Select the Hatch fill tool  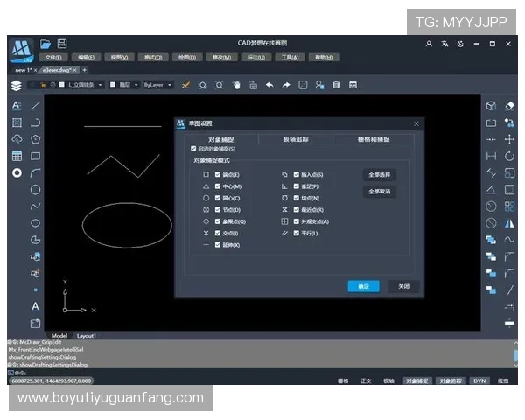(17, 122)
